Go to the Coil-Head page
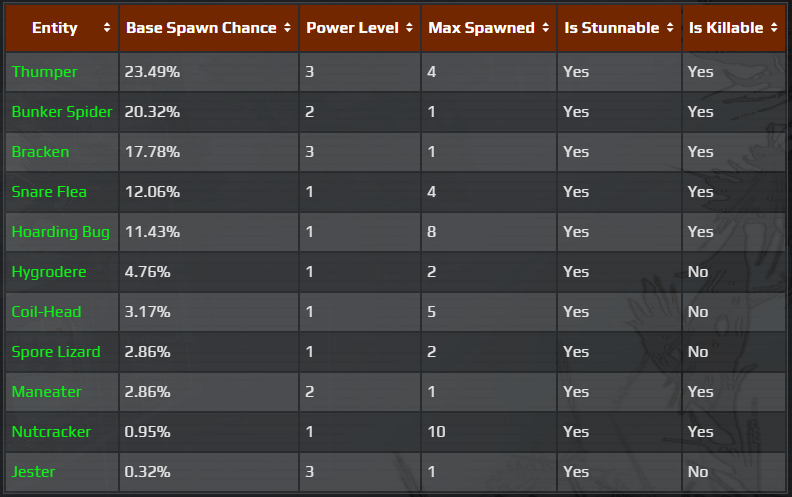The image size is (792, 497). (46, 312)
